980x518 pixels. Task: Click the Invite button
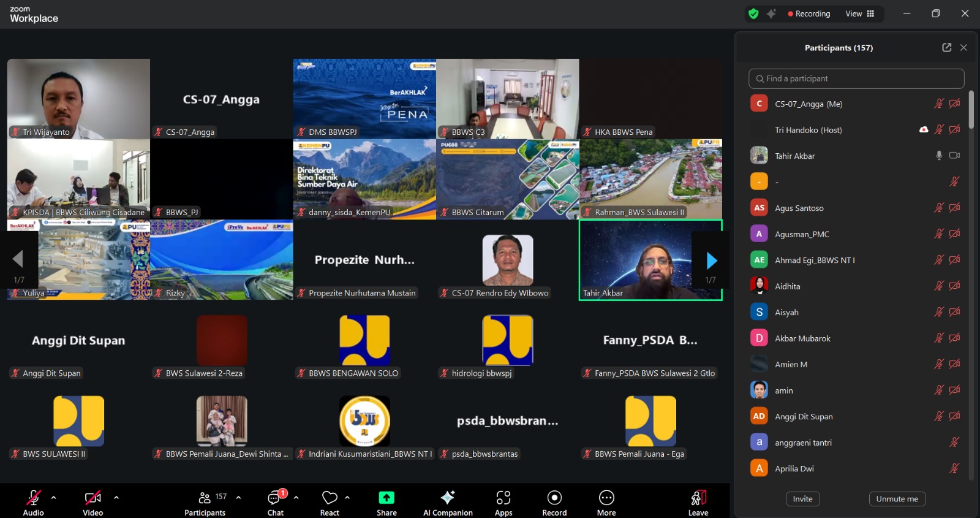coord(802,499)
